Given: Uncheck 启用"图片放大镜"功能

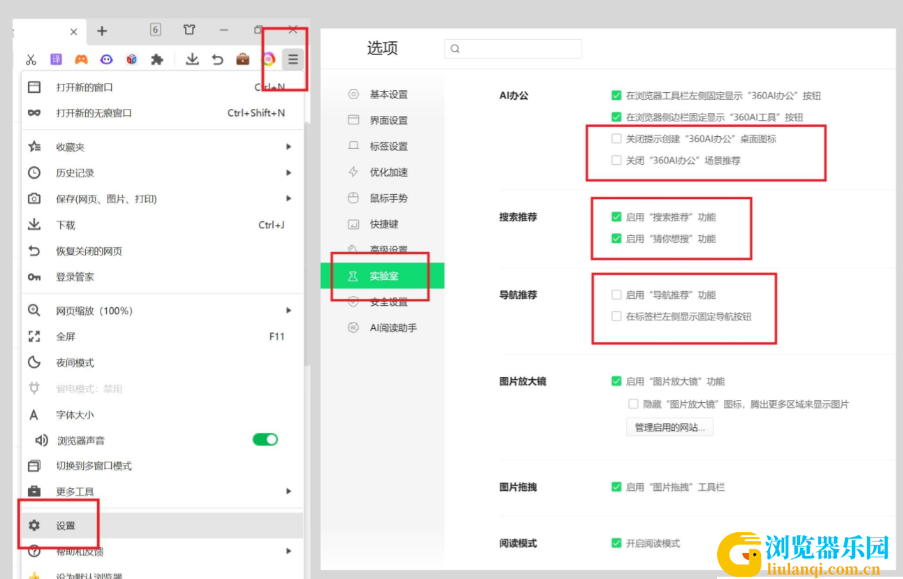Looking at the screenshot, I should pyautogui.click(x=616, y=381).
